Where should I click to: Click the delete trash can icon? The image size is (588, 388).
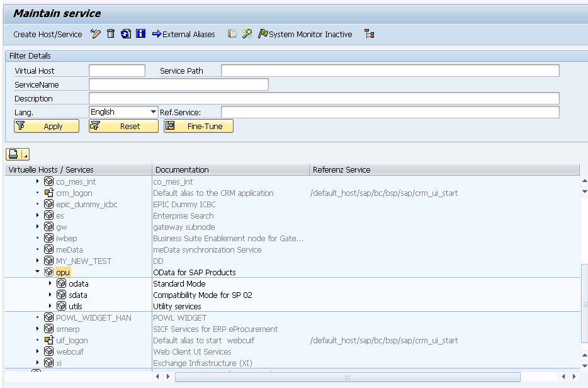tap(111, 34)
